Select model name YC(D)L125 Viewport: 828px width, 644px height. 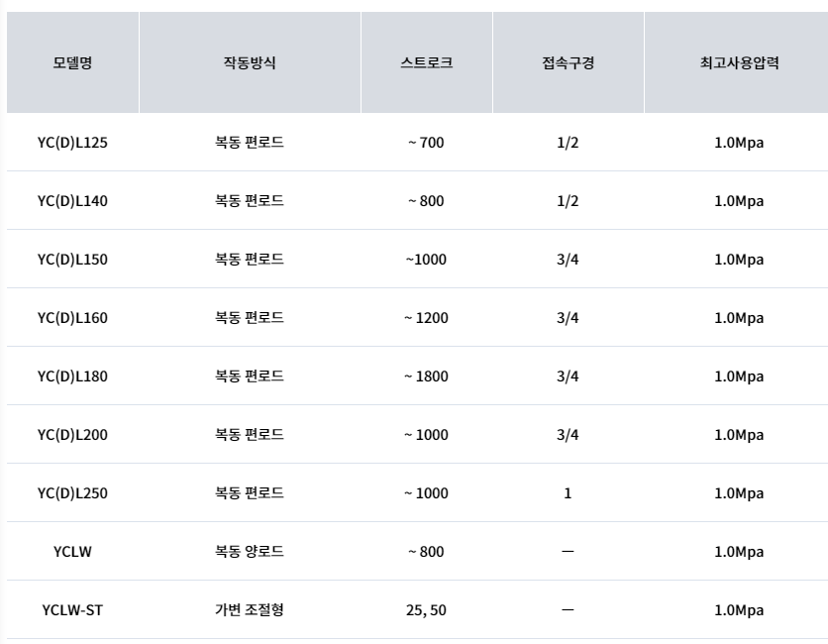pyautogui.click(x=72, y=143)
